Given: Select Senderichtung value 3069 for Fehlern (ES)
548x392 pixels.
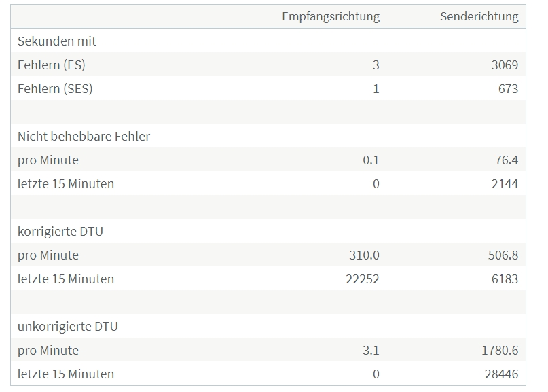Looking at the screenshot, I should point(505,65).
